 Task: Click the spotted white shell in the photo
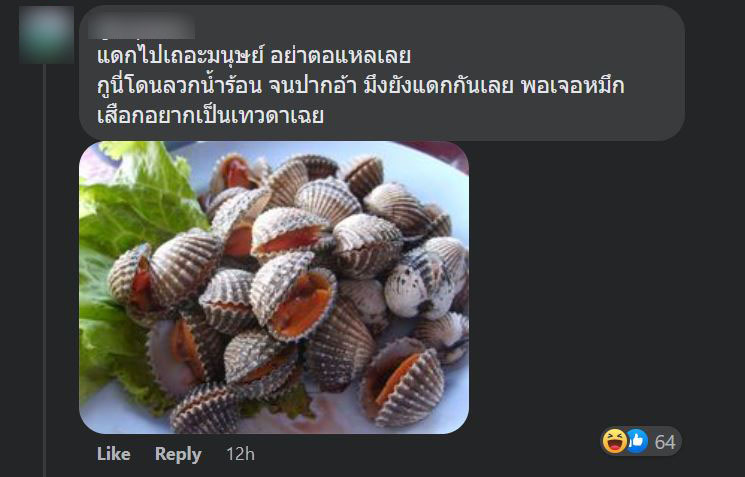(x=419, y=284)
